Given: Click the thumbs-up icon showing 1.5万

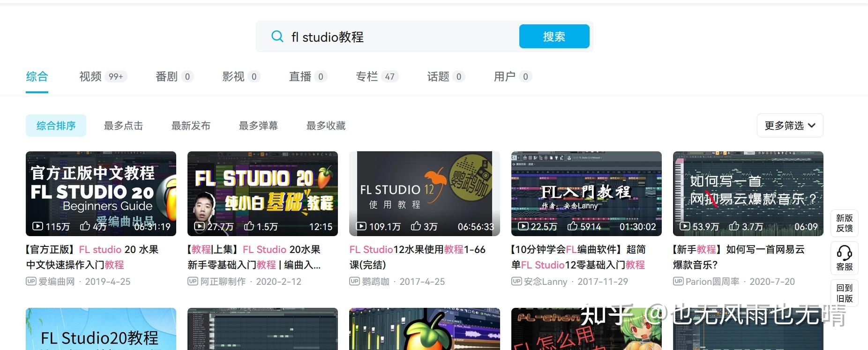Looking at the screenshot, I should tap(249, 226).
